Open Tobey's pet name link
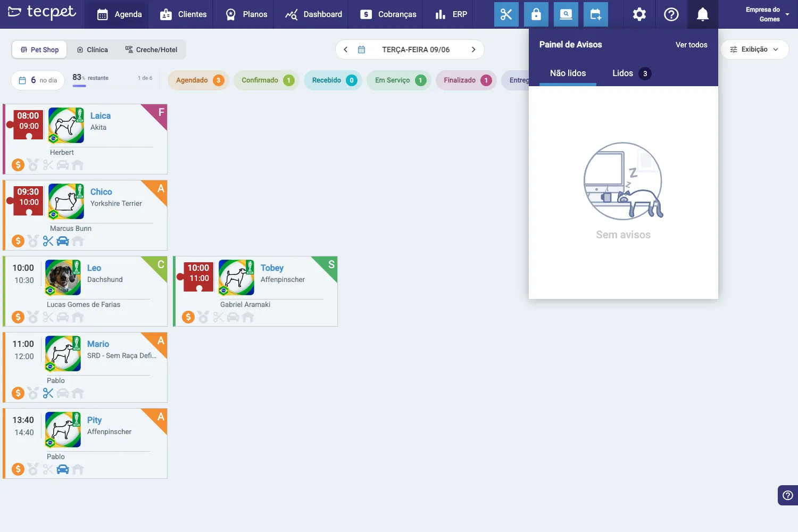Screen dimensions: 798x532 pyautogui.click(x=272, y=268)
